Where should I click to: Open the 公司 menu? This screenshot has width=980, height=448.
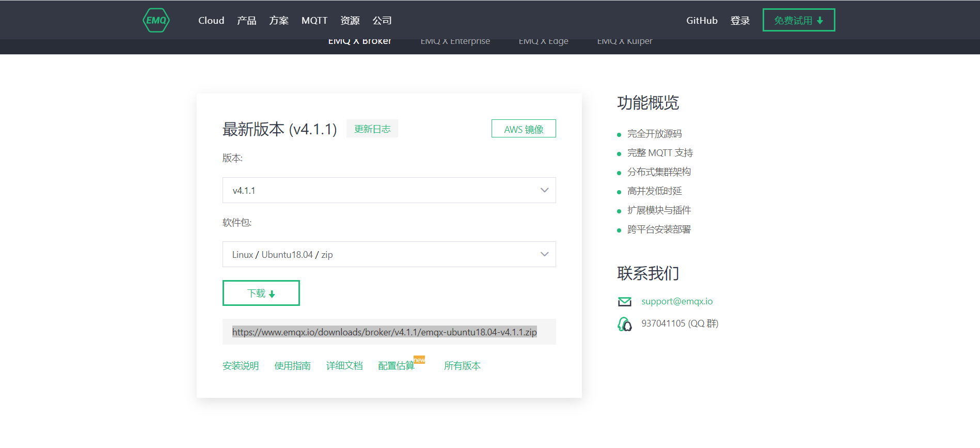pyautogui.click(x=382, y=21)
